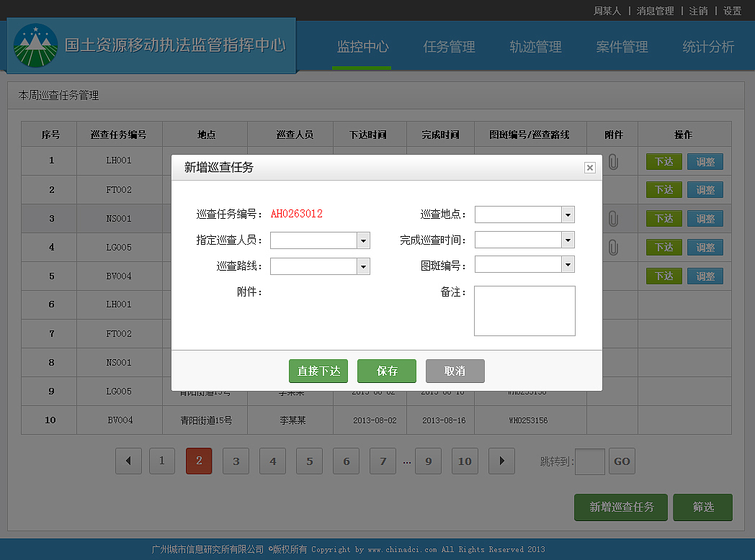Viewport: 755px width, 560px height.
Task: Click the 调整 button in row LH001
Action: coord(705,162)
